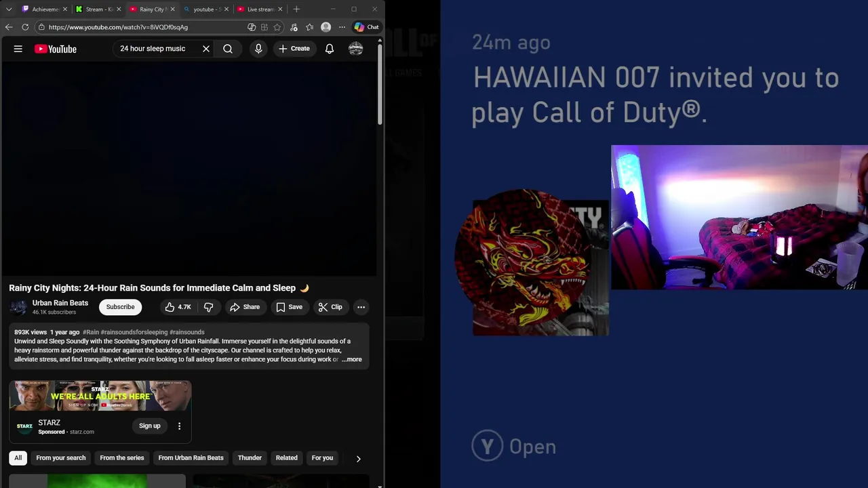
Task: Share the video
Action: pos(244,307)
